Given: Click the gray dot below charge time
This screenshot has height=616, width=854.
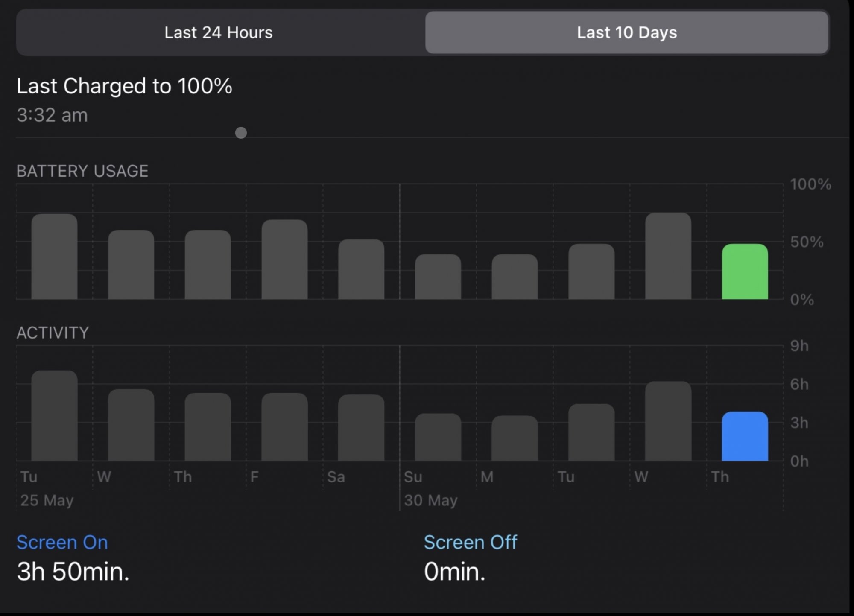Looking at the screenshot, I should tap(241, 133).
